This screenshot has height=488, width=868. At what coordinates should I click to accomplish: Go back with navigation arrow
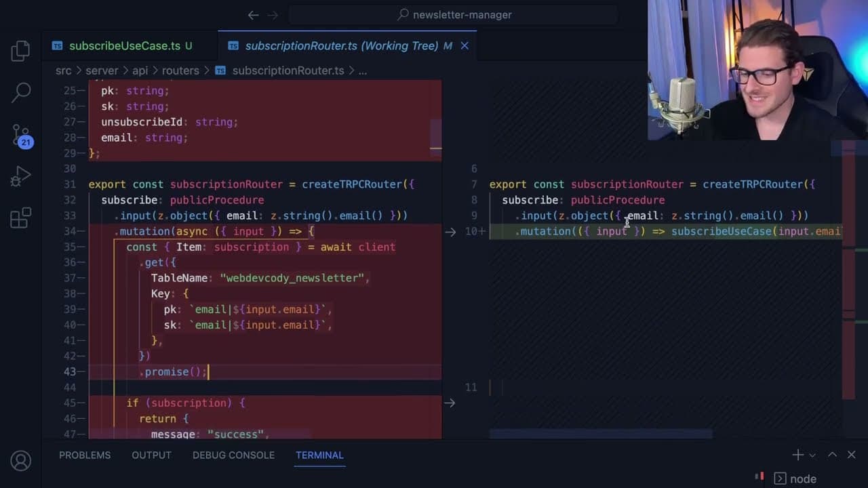(x=253, y=15)
